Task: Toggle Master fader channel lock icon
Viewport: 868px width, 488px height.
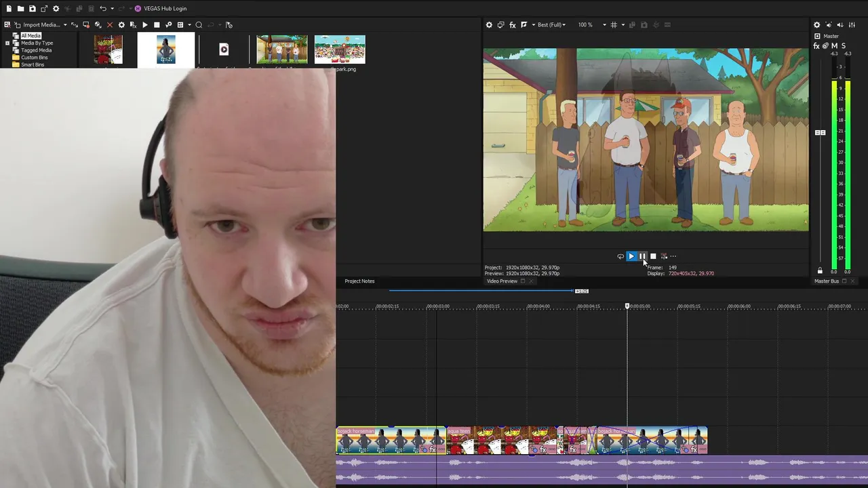Action: tap(820, 270)
